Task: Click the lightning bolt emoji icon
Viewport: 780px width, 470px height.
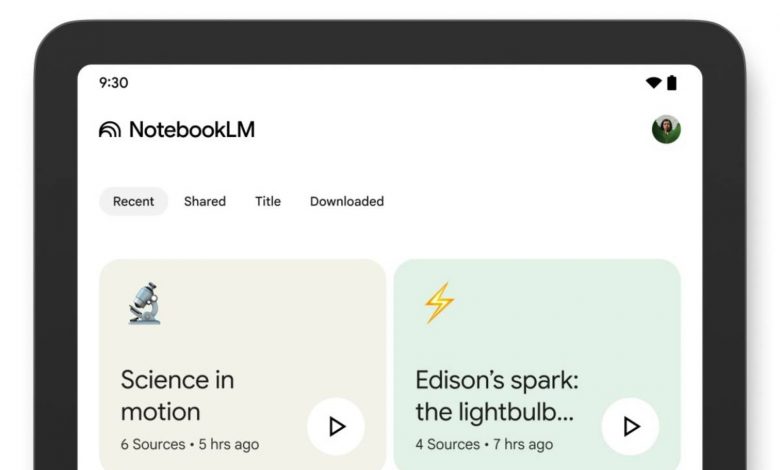Action: click(x=438, y=302)
